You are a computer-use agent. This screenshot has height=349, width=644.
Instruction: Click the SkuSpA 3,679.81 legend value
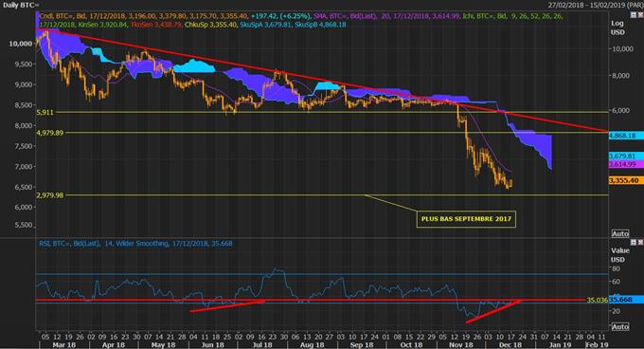coord(265,25)
